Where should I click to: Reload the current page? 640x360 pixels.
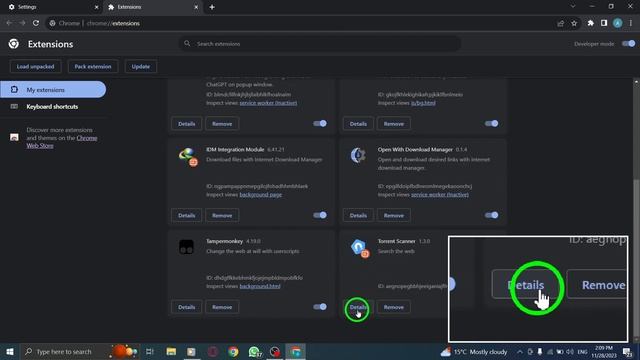36,23
